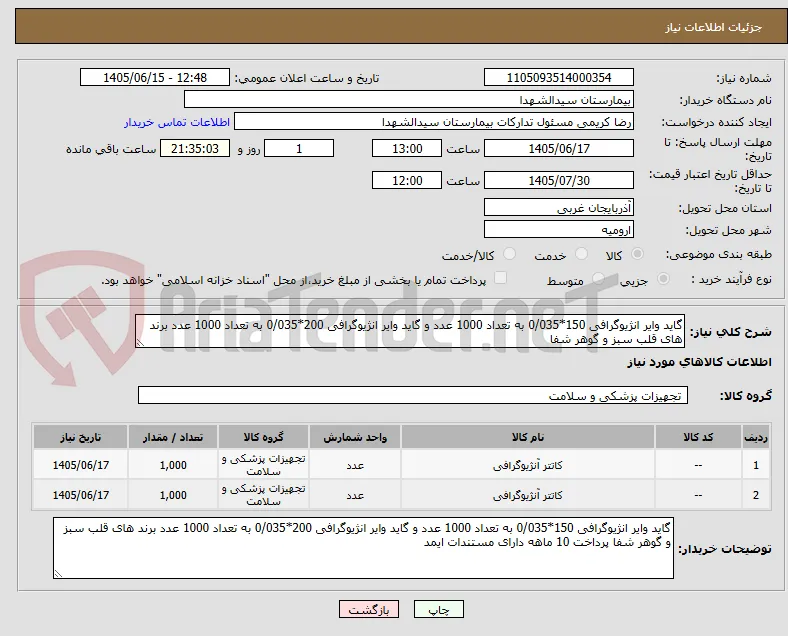Click quantity 1,000 in row 1

point(173,465)
